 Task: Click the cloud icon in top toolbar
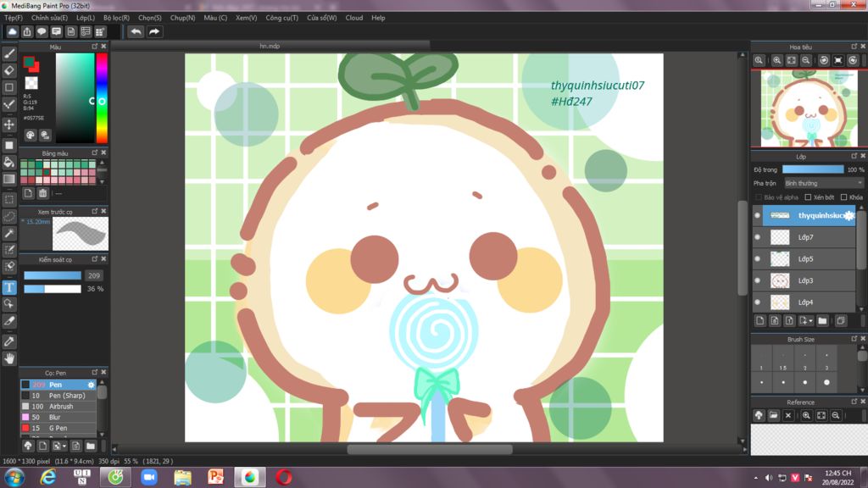(12, 31)
